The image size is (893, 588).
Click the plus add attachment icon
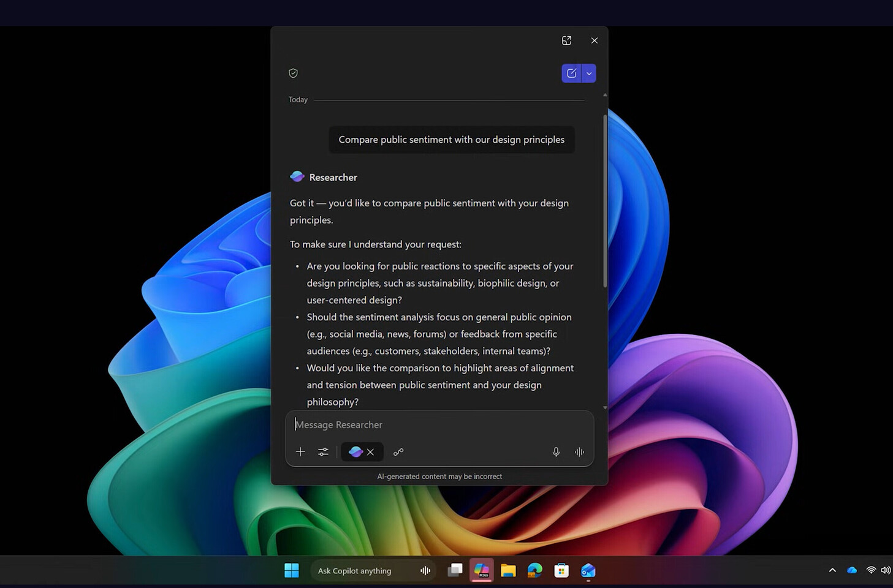(x=300, y=452)
